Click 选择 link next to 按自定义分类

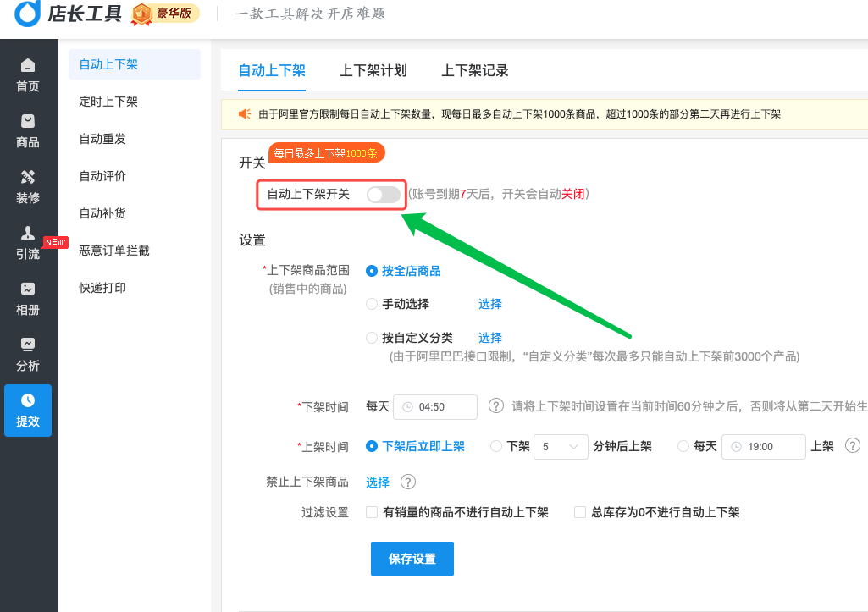[x=490, y=338]
